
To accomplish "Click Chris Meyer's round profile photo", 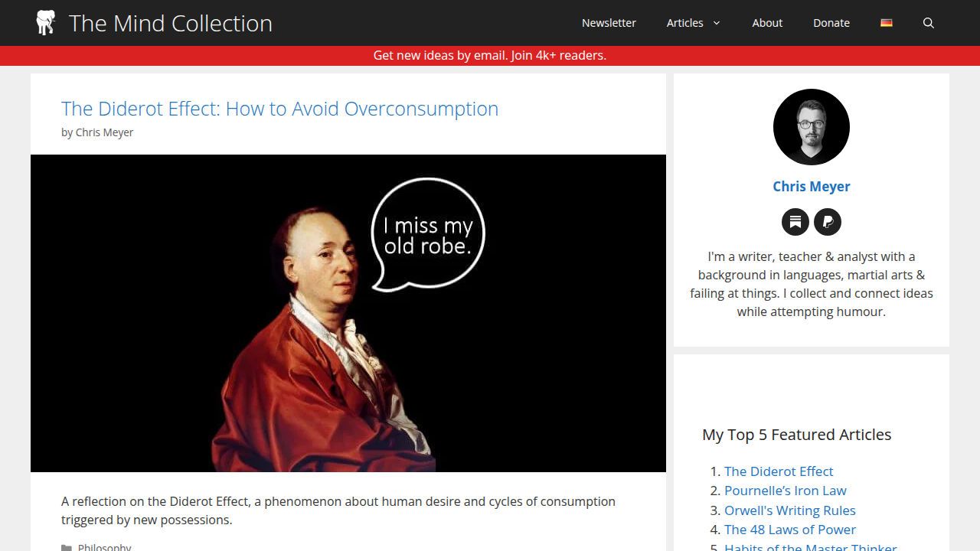I will tap(812, 127).
